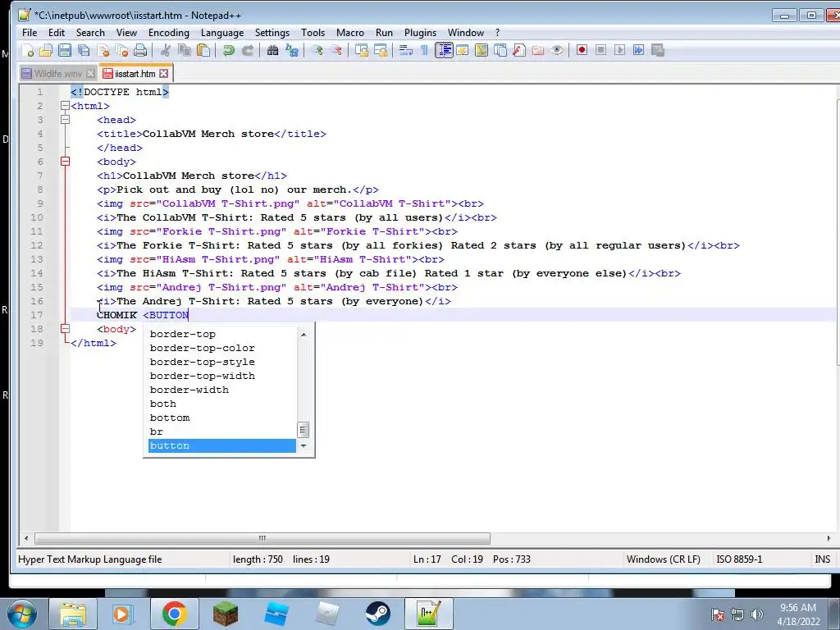Screen dimensions: 840x630
Task: Toggle show all characters pilcrow icon
Action: pyautogui.click(x=424, y=50)
